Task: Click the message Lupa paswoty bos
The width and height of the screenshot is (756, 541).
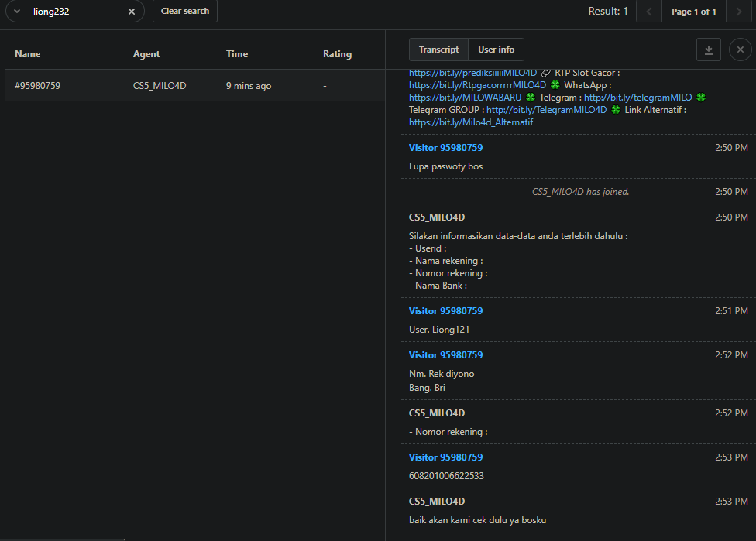Action: [x=445, y=166]
